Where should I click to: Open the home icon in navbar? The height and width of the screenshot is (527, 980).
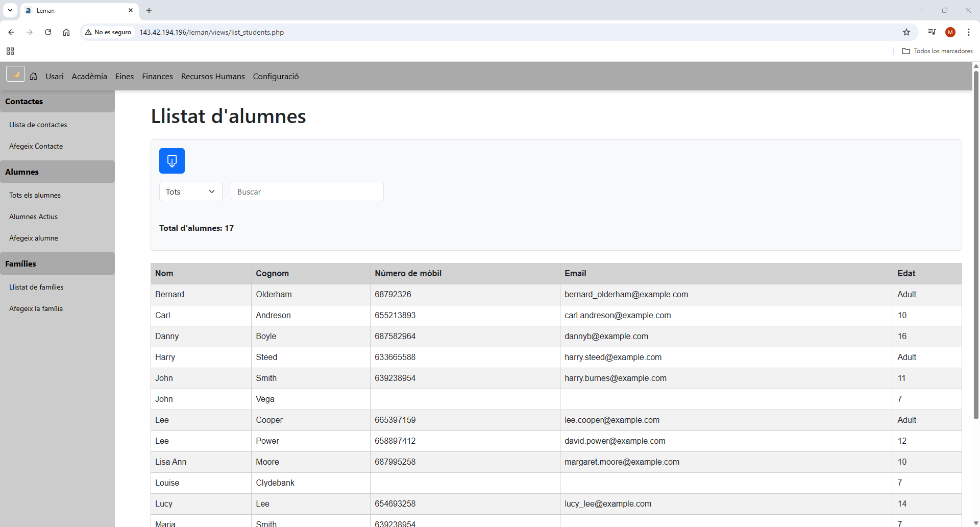point(34,76)
